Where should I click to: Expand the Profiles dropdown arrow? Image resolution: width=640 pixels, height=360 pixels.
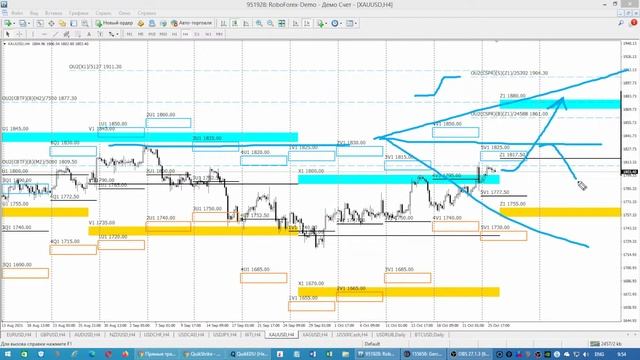pos(29,24)
